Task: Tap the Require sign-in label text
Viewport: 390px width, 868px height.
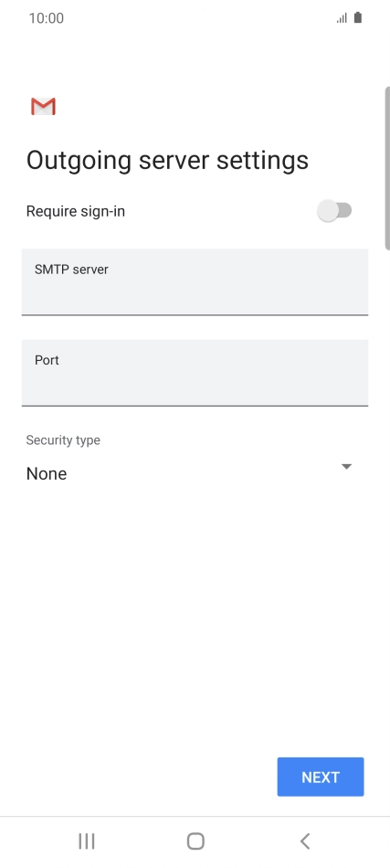Action: (x=76, y=211)
